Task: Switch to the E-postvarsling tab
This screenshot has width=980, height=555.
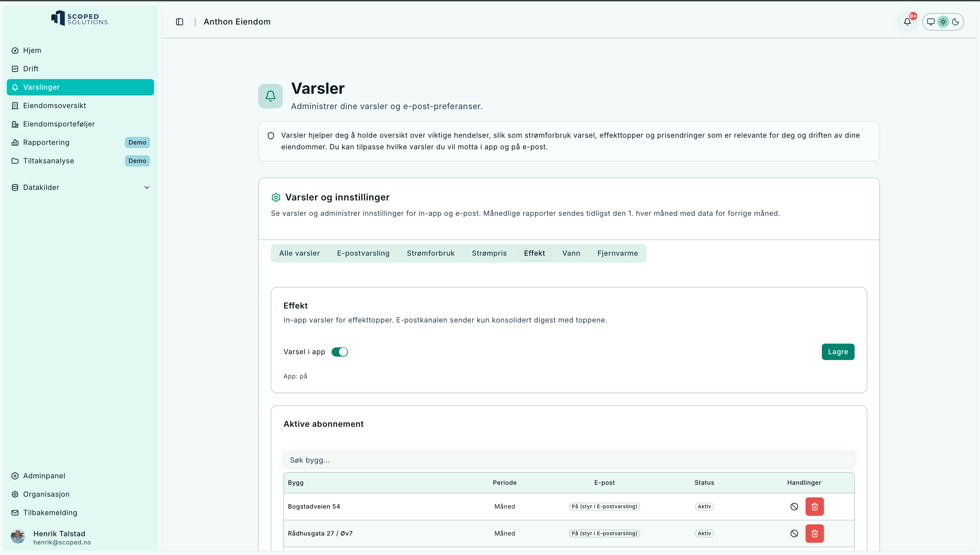Action: click(x=363, y=253)
